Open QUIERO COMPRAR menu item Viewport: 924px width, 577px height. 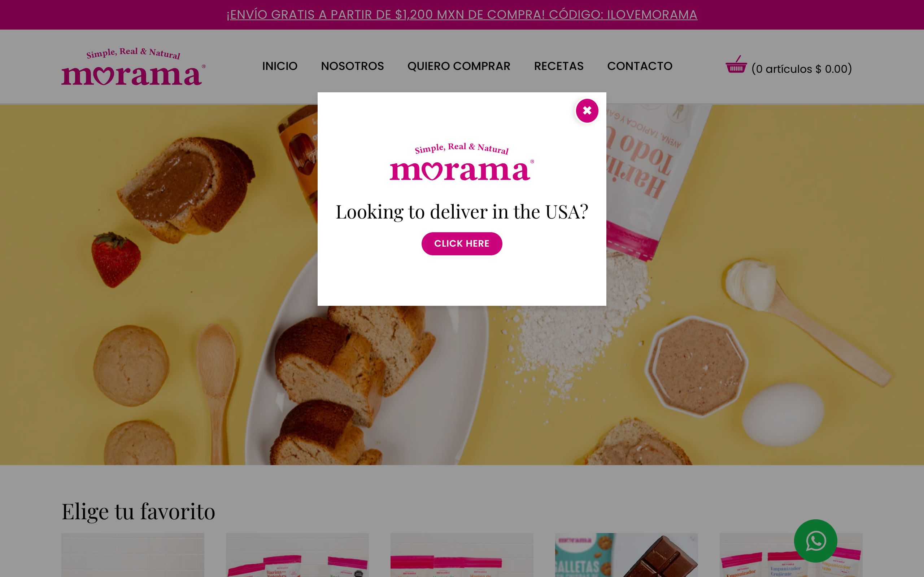458,66
